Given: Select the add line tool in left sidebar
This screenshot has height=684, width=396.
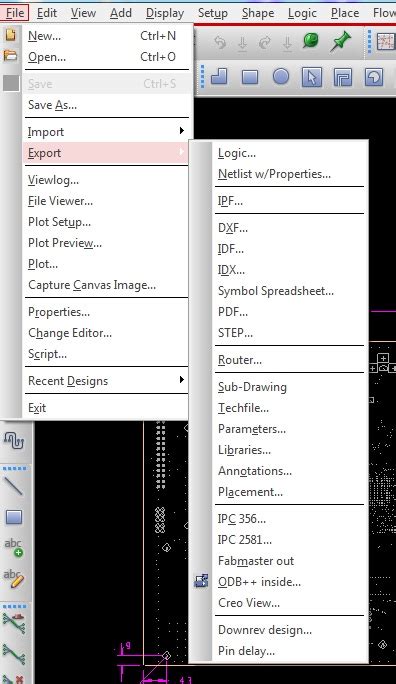Looking at the screenshot, I should click(14, 486).
